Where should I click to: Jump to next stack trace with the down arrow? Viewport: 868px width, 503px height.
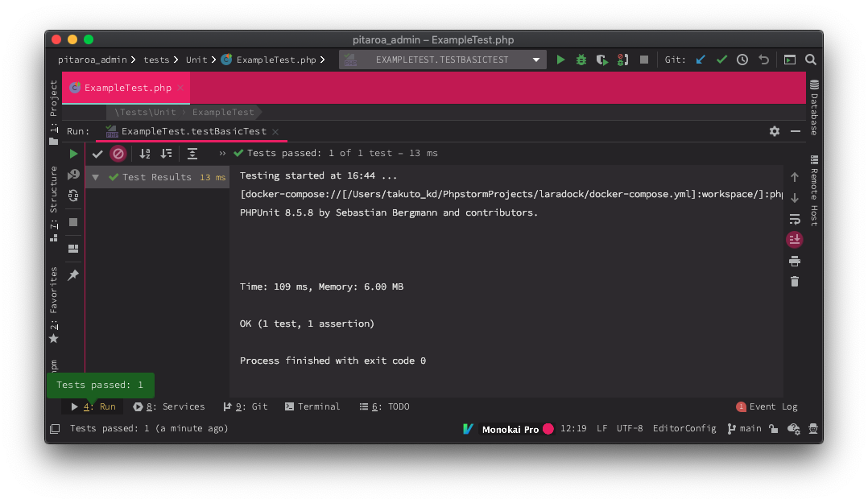[x=795, y=197]
